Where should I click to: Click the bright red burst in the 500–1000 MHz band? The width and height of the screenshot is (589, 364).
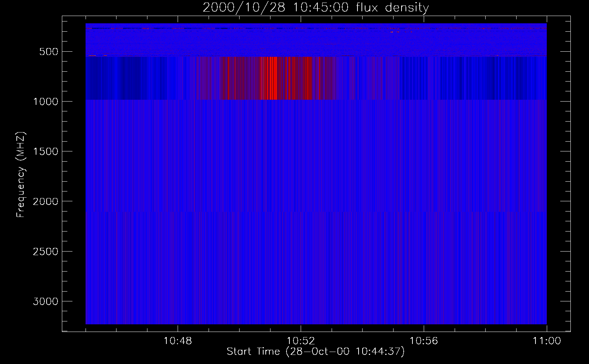tap(269, 78)
